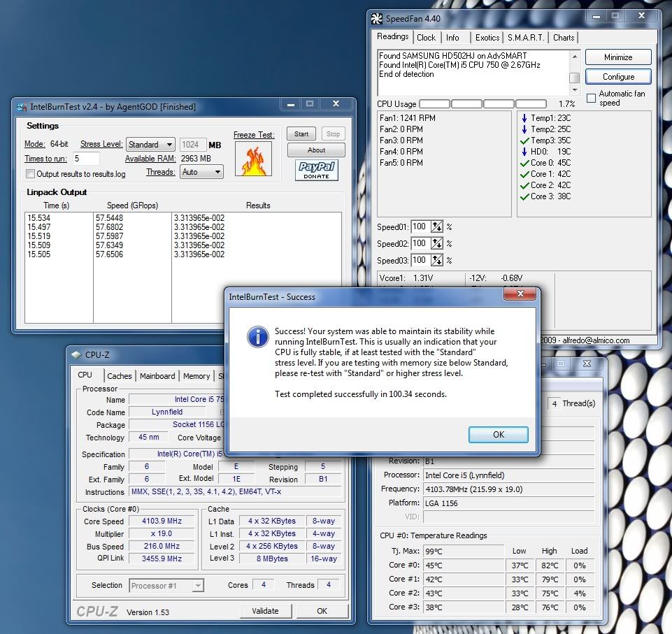Click the SpeedFan CPU Usage bar
672x634 pixels.
click(x=482, y=103)
